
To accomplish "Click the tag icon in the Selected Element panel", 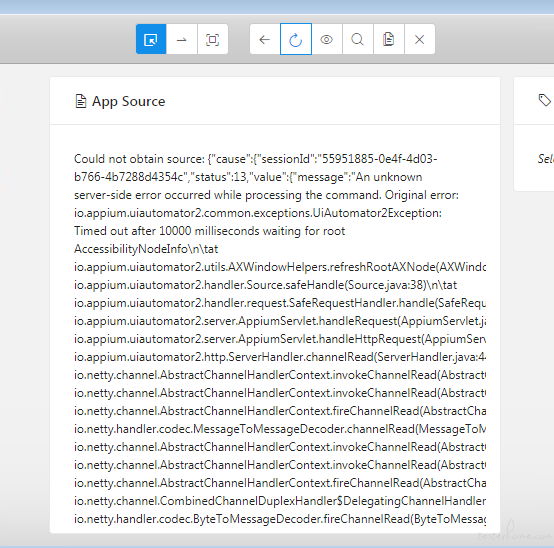I will (544, 100).
